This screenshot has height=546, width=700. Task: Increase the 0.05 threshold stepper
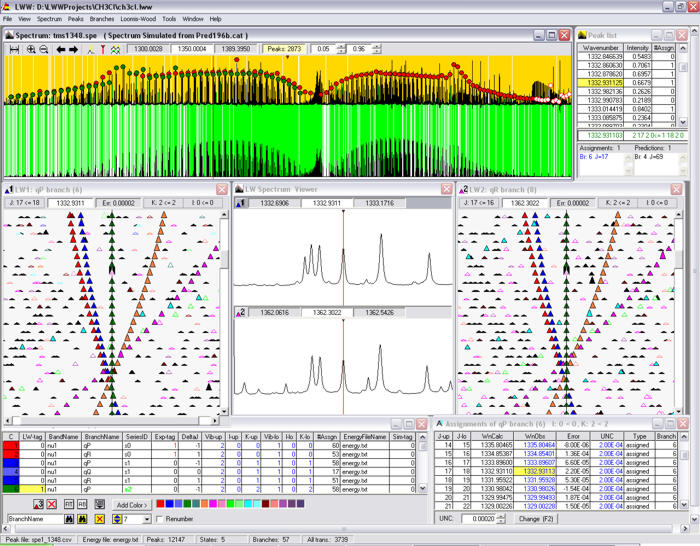click(341, 47)
